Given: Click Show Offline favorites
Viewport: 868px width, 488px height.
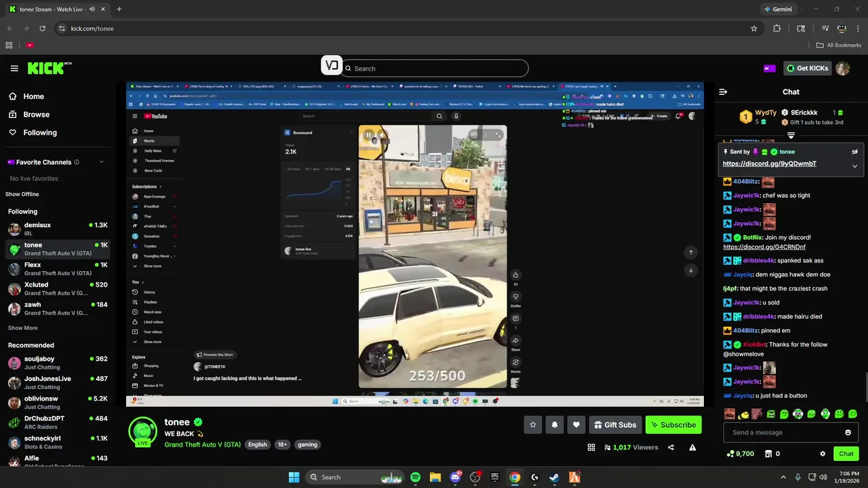Looking at the screenshot, I should click(x=22, y=195).
